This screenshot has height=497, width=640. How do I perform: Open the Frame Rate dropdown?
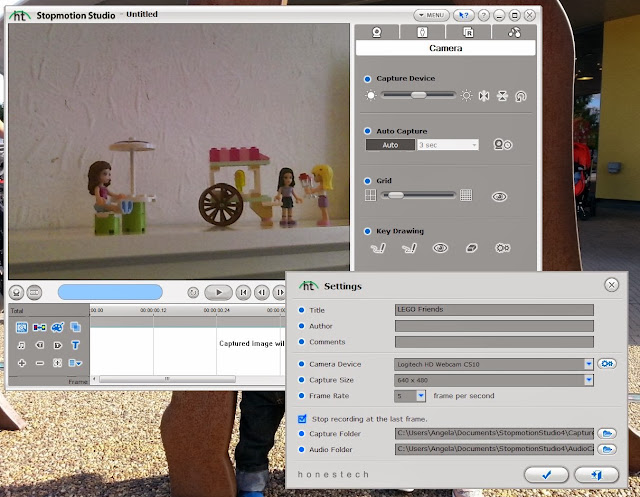(x=421, y=396)
